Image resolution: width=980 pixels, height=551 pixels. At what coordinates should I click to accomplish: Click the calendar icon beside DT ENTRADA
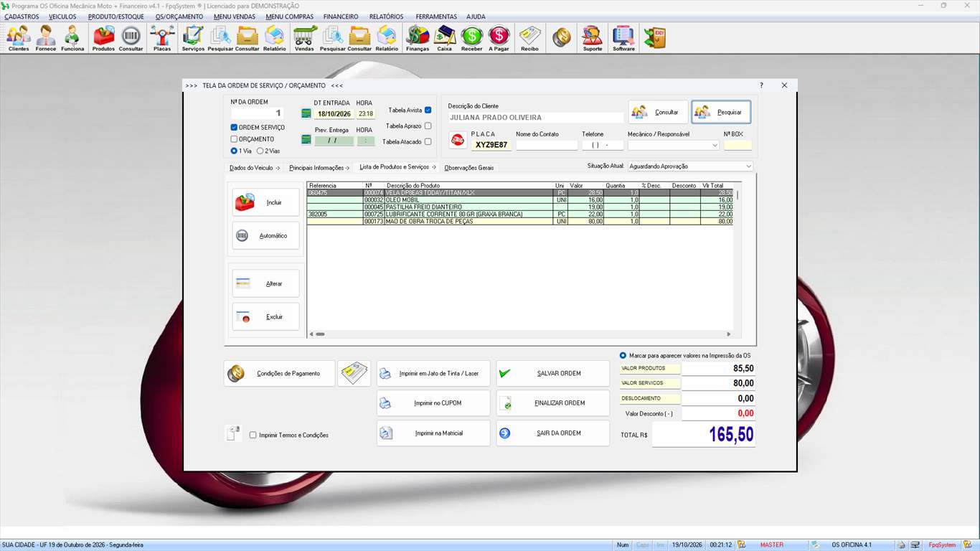pyautogui.click(x=306, y=113)
